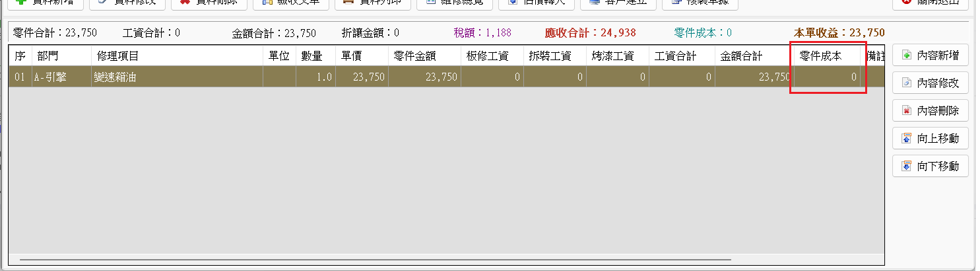Viewport: 980px width, 271px height.
Task: Move the row down with 向下移動
Action: coord(931,166)
